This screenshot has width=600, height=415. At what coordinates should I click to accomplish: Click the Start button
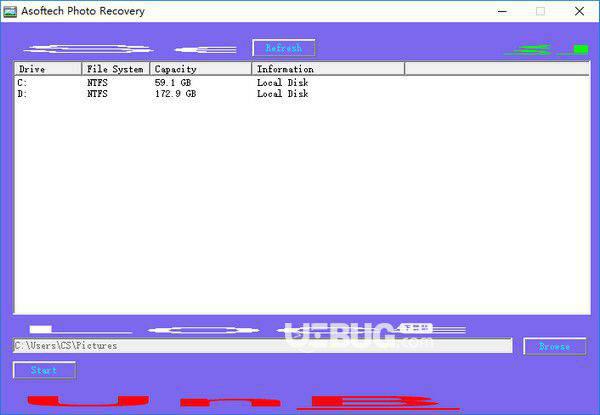(44, 370)
